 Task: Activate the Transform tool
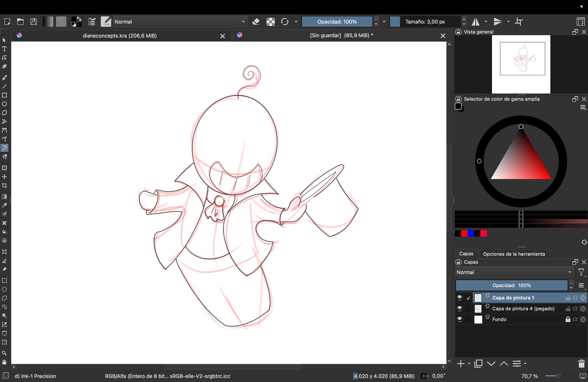pos(4,167)
